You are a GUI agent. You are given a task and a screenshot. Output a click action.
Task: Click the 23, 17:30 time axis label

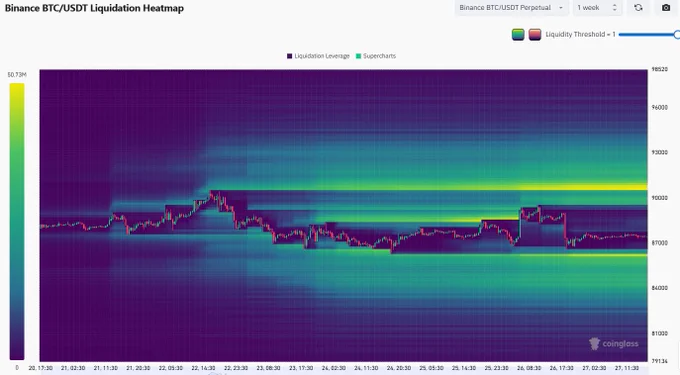[x=301, y=368]
